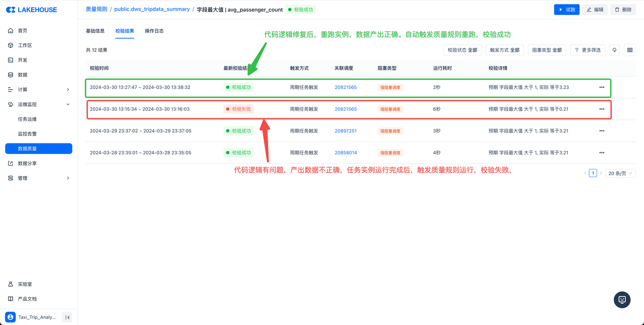Click the refresh icon in the filter bar

[614, 50]
